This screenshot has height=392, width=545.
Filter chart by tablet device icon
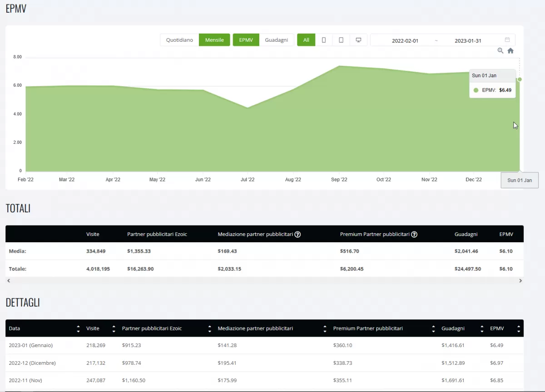(x=341, y=40)
